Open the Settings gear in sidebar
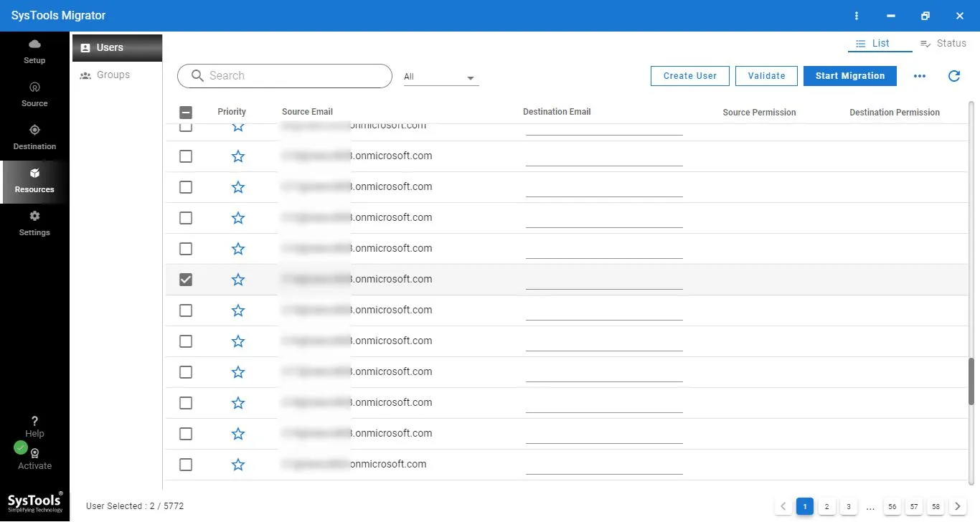The width and height of the screenshot is (980, 522). (34, 216)
